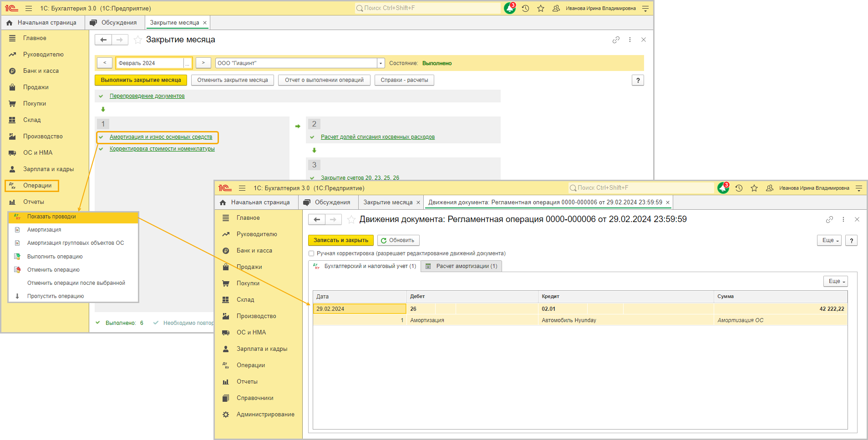The image size is (868, 440).
Task: Open Банк и касса in back window sidebar
Action: [41, 71]
